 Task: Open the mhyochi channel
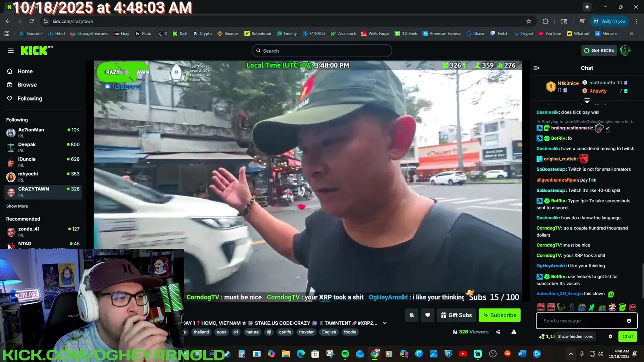tap(43, 176)
